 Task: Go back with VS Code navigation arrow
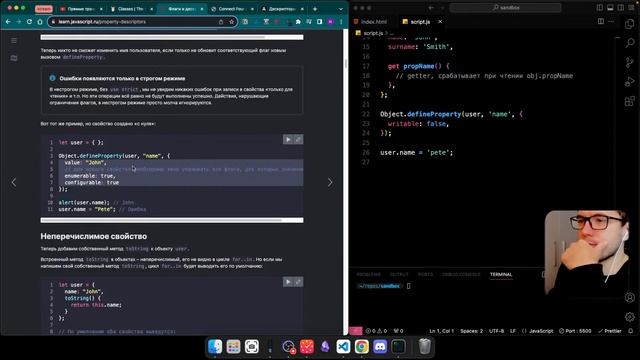tap(431, 8)
